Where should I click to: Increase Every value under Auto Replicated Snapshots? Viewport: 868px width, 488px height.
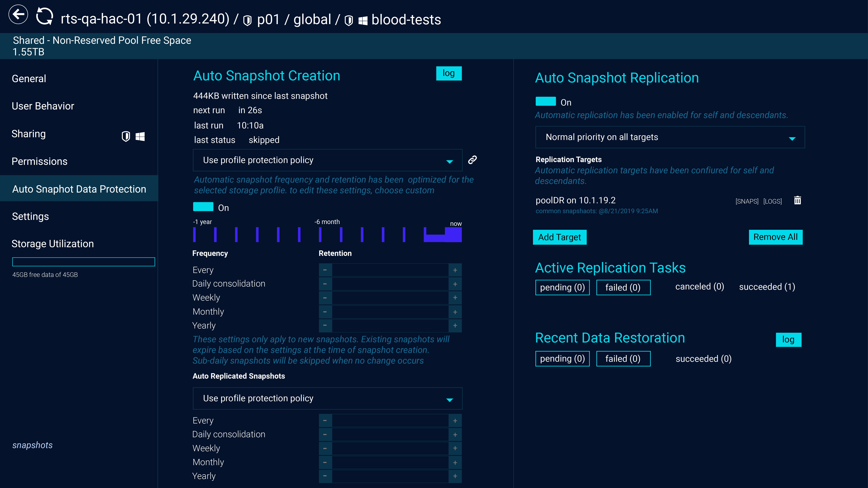pos(455,421)
